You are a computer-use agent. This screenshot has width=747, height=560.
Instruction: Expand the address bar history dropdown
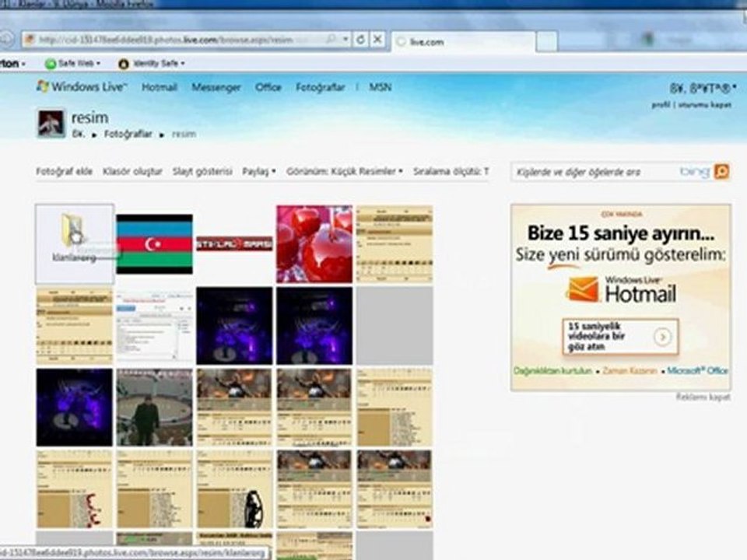click(345, 40)
